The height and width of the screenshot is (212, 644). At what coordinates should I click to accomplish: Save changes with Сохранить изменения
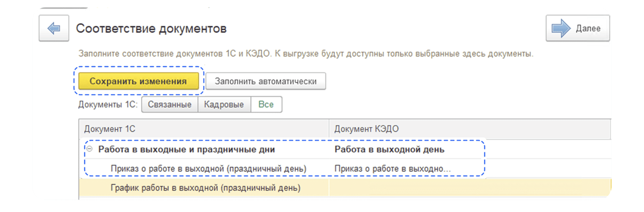139,81
